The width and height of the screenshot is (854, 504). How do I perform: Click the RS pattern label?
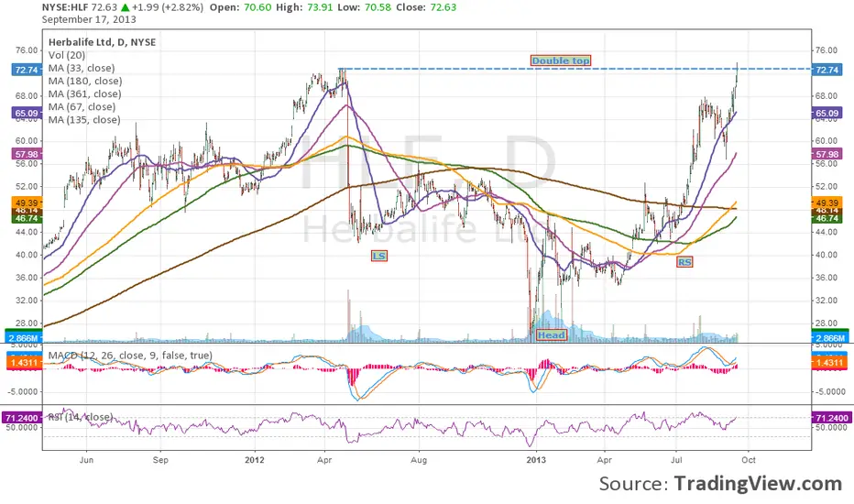click(684, 262)
